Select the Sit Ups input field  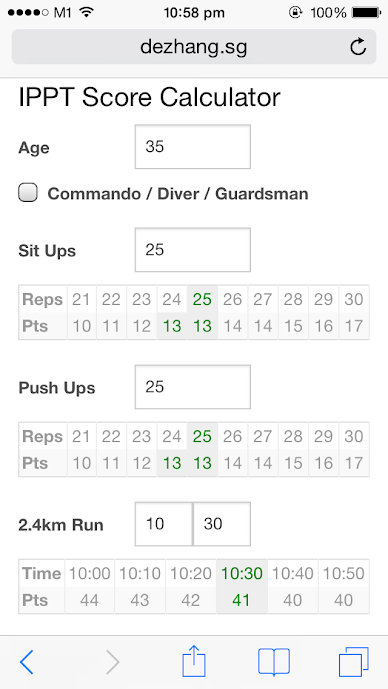tap(193, 250)
